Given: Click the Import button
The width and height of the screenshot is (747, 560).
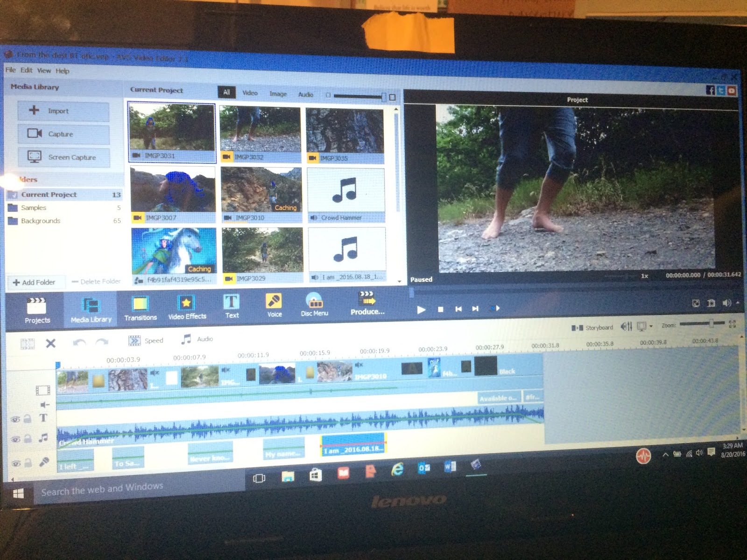Looking at the screenshot, I should coord(63,111).
